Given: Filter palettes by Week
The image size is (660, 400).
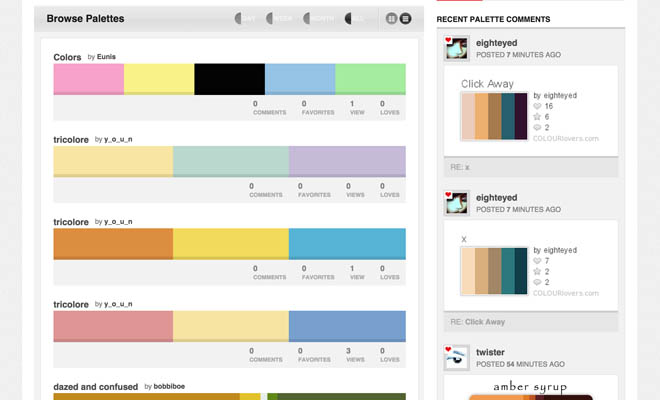Looking at the screenshot, I should coord(279,19).
